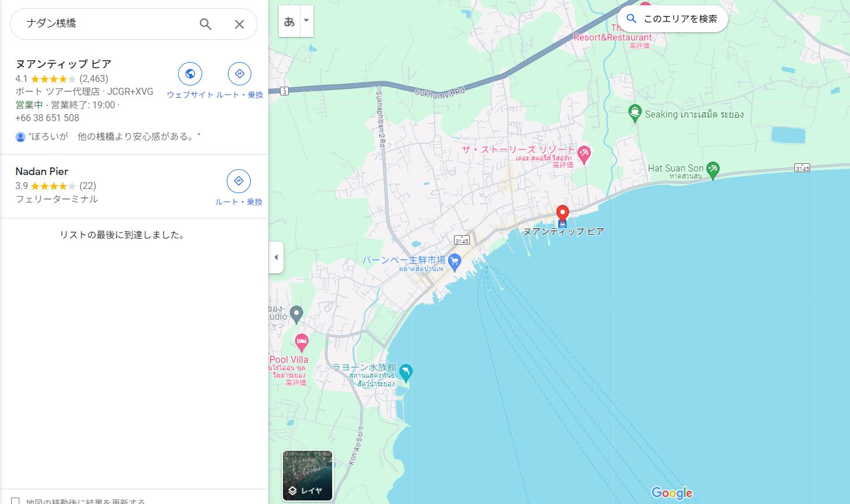The height and width of the screenshot is (504, 850).
Task: Click the ラヨーン水族館 aquarium marker
Action: tap(405, 371)
